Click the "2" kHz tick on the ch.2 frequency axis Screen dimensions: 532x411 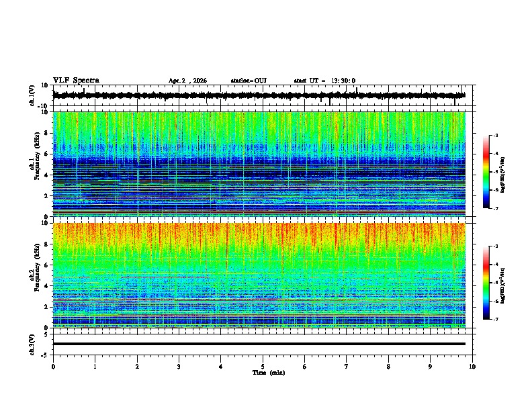tap(46, 307)
